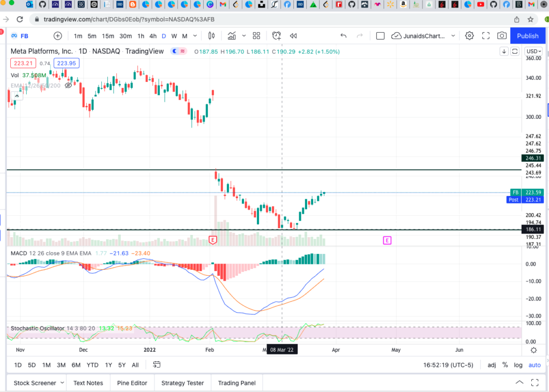549x392 pixels.
Task: Undo the last chart action
Action: (x=344, y=36)
